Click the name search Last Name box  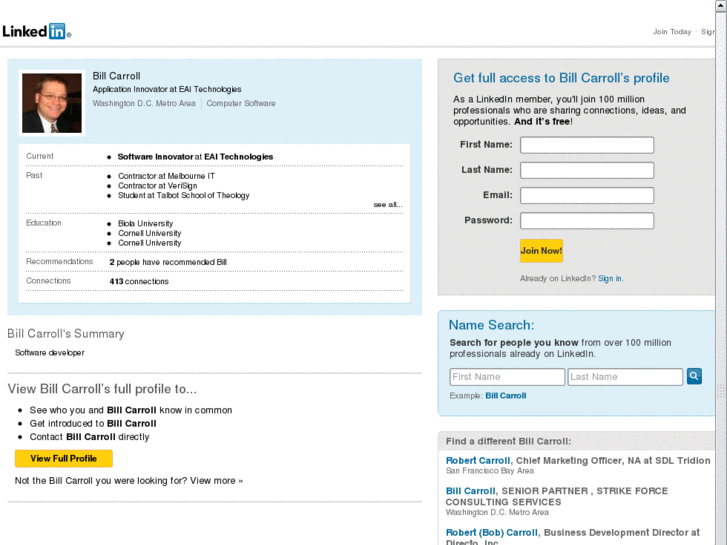pyautogui.click(x=625, y=377)
